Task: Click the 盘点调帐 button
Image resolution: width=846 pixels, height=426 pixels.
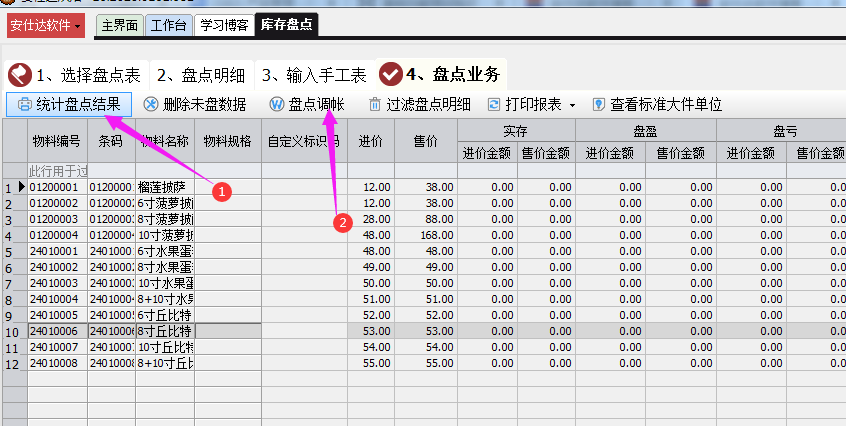Action: 308,104
